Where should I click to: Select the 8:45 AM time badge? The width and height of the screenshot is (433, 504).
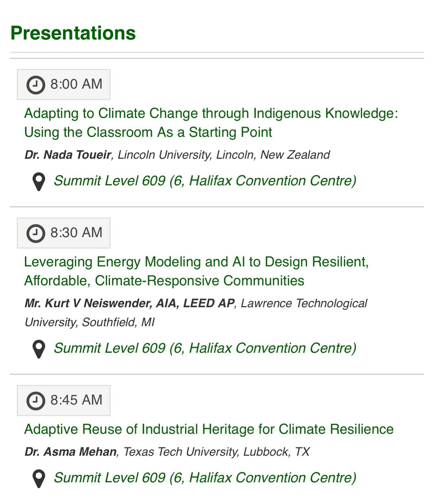point(64,400)
